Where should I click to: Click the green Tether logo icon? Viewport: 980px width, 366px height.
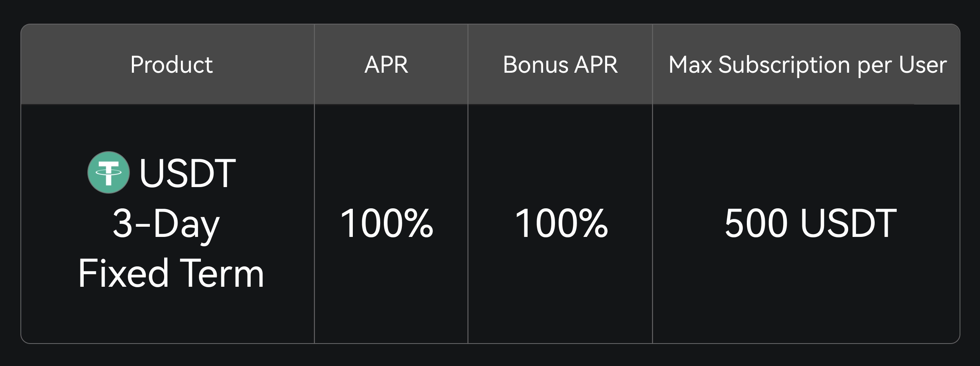[x=109, y=172]
